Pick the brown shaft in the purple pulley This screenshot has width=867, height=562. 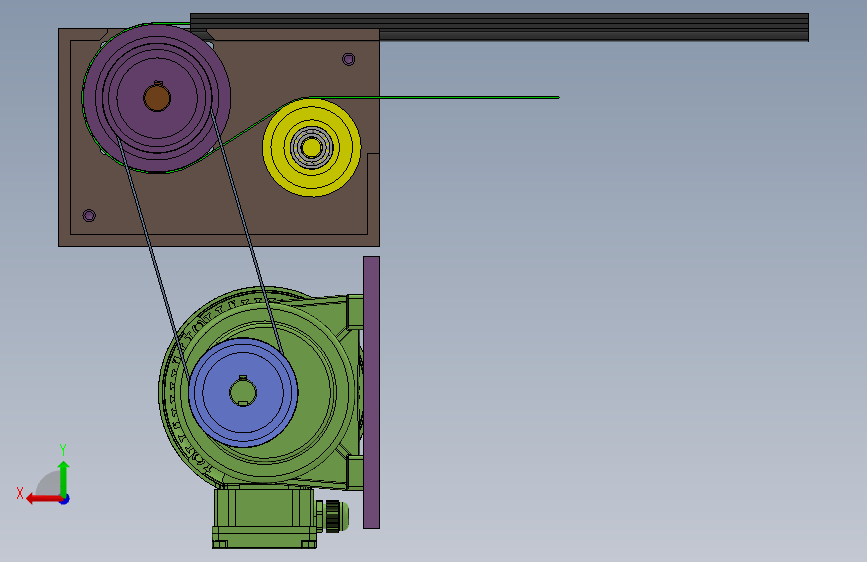click(157, 97)
